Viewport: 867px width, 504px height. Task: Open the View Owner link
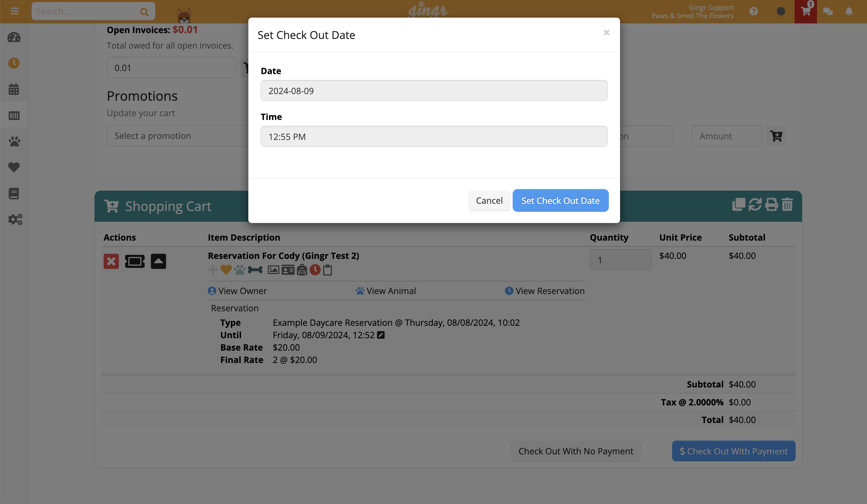click(237, 291)
